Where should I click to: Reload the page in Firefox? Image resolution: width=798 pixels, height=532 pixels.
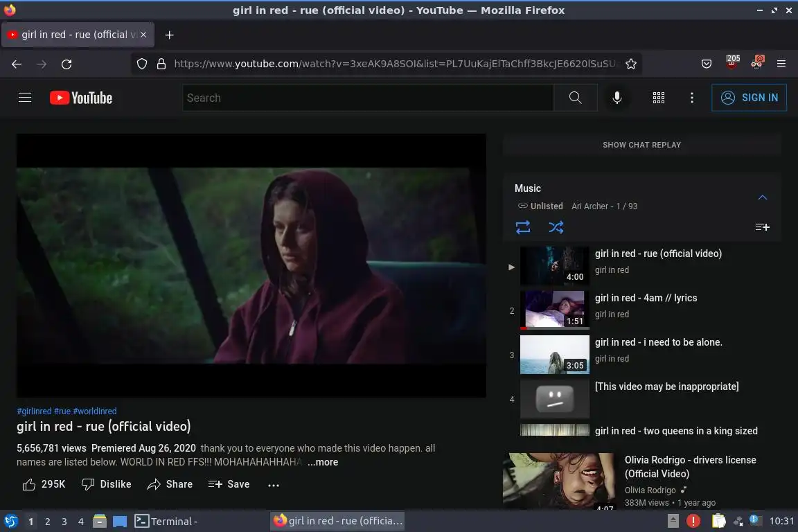pyautogui.click(x=66, y=64)
